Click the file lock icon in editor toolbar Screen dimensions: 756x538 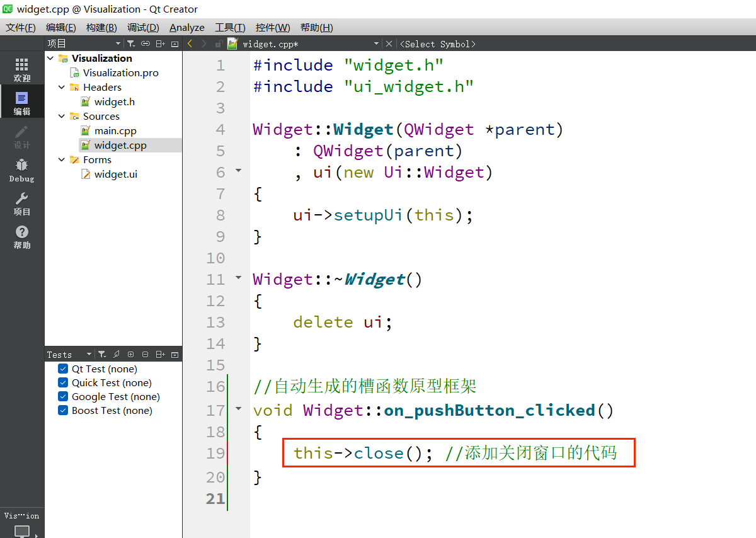[219, 43]
